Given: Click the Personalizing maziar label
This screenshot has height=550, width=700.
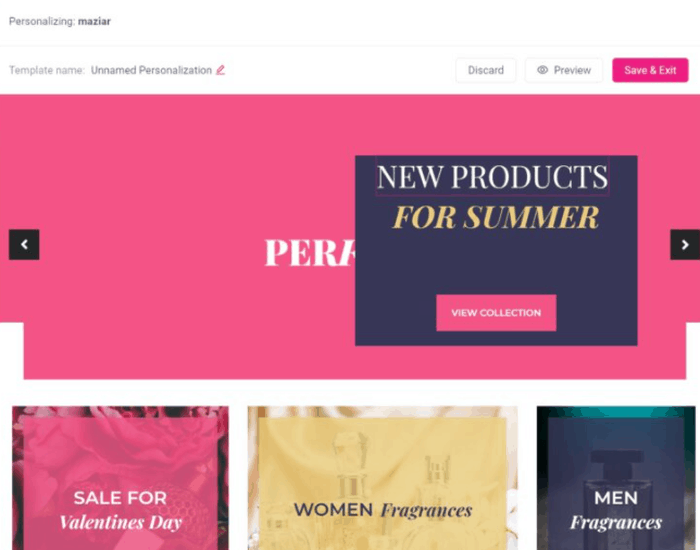Looking at the screenshot, I should (60, 21).
